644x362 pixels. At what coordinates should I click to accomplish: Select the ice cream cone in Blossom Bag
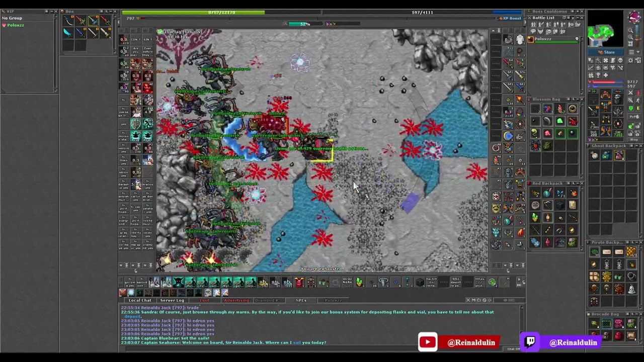[560, 109]
